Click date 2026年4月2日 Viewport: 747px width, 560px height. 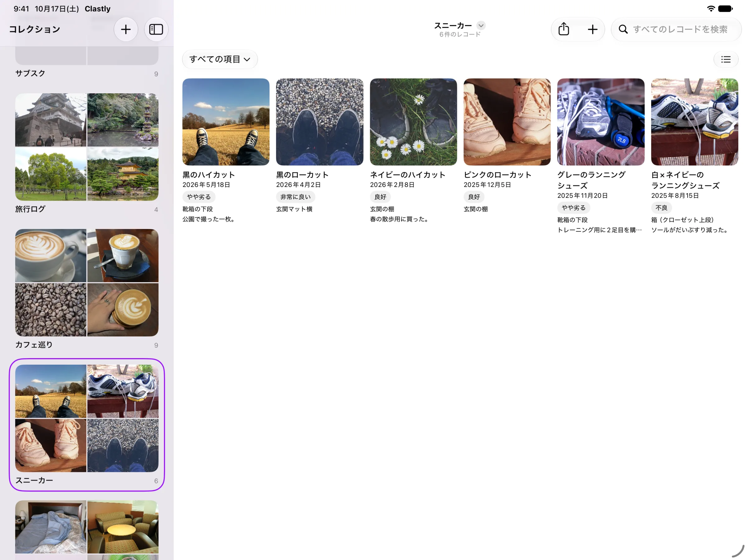[x=298, y=184]
